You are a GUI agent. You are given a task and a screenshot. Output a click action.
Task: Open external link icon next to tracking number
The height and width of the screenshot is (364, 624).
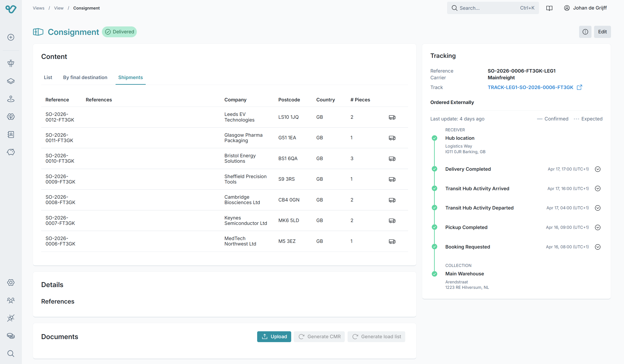coord(579,87)
